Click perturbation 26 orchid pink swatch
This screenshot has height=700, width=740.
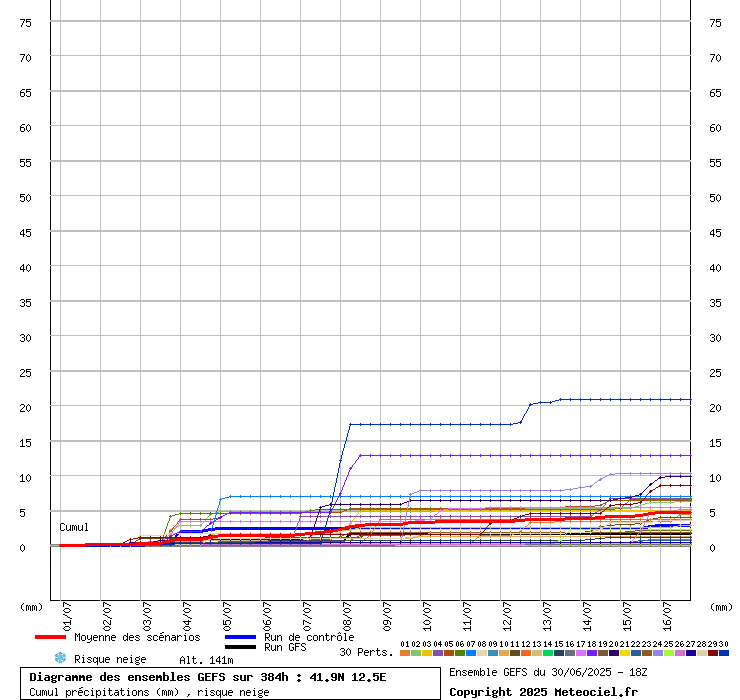coord(680,653)
